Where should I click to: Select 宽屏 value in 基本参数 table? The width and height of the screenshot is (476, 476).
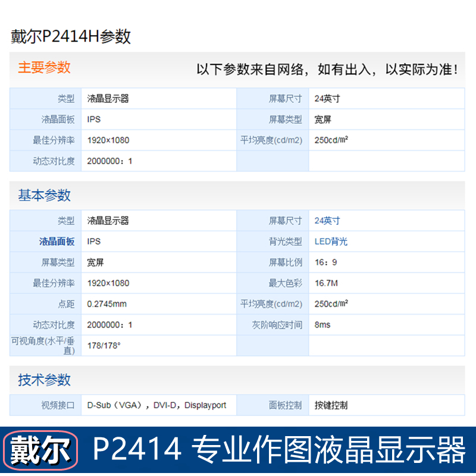point(95,262)
